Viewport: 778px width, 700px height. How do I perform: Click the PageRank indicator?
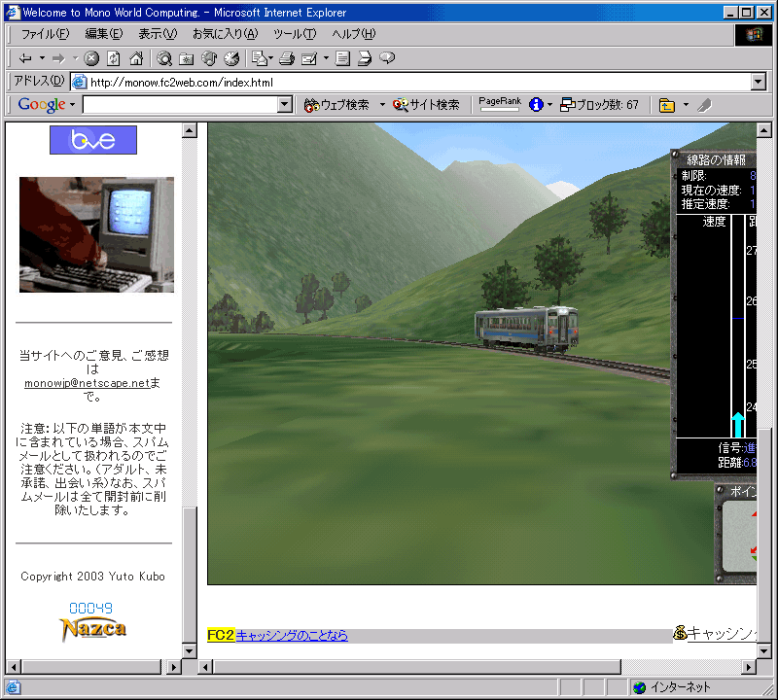pos(500,103)
